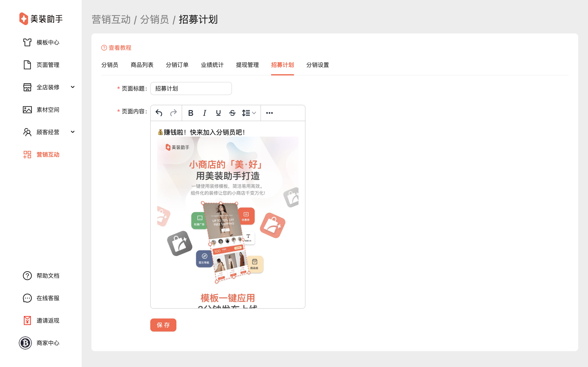
Task: Open 素材空间 in the sidebar
Action: 48,110
